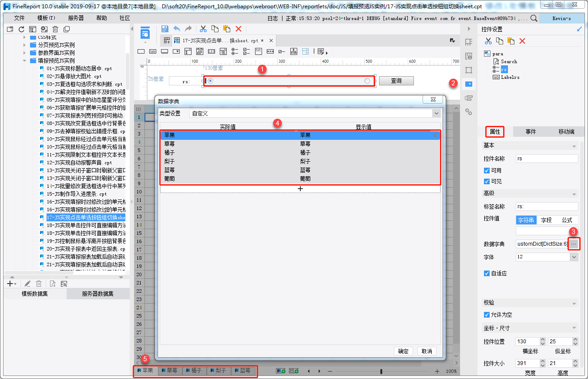The image size is (588, 379).
Task: Toggle the 可用 checkbox
Action: [x=487, y=170]
